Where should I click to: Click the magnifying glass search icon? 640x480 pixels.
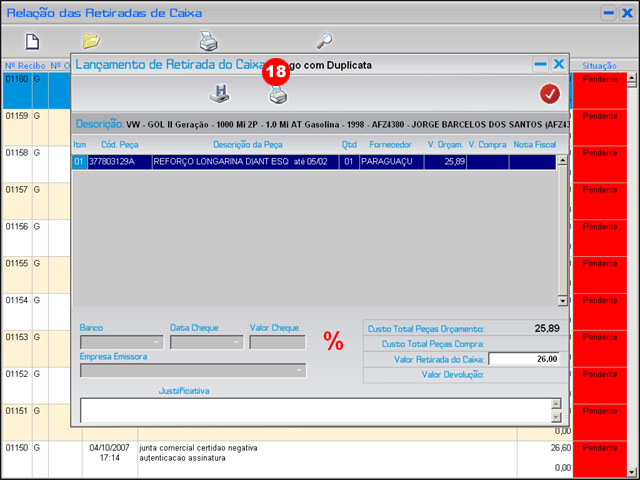(324, 41)
